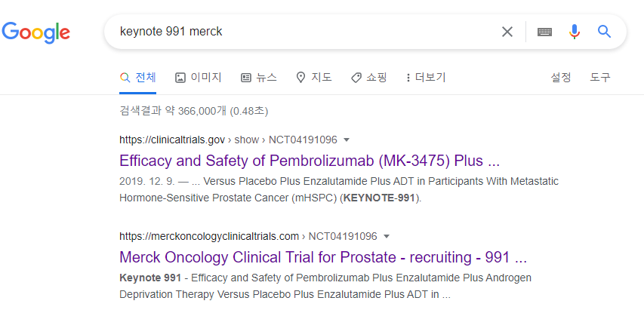Expand the 더보기 more menu
This screenshot has height=310, width=644.
(x=426, y=77)
